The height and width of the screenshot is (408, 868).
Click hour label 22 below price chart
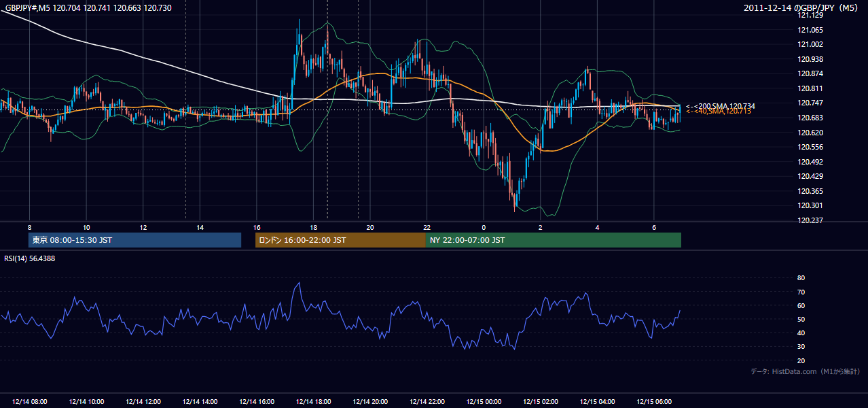427,227
